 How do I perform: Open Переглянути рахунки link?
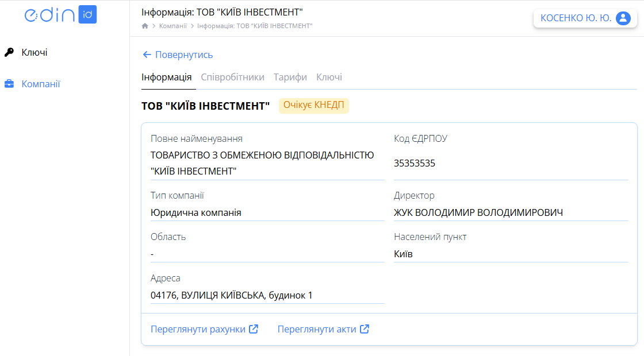198,328
